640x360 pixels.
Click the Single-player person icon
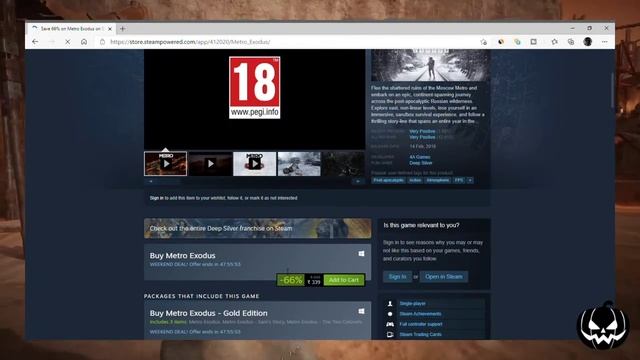[x=390, y=304]
